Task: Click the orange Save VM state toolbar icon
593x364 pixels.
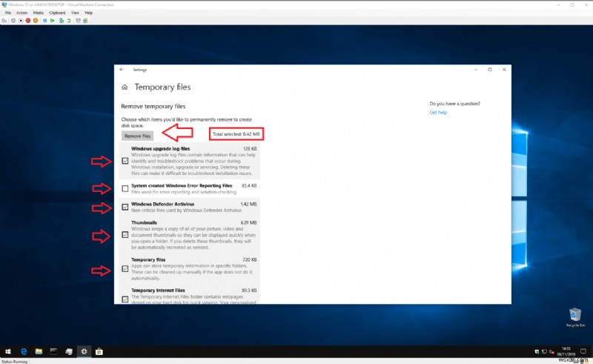Action: 36,21
